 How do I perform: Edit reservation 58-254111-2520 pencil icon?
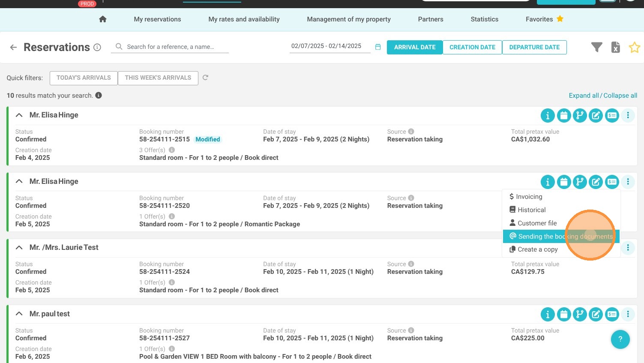[596, 182]
